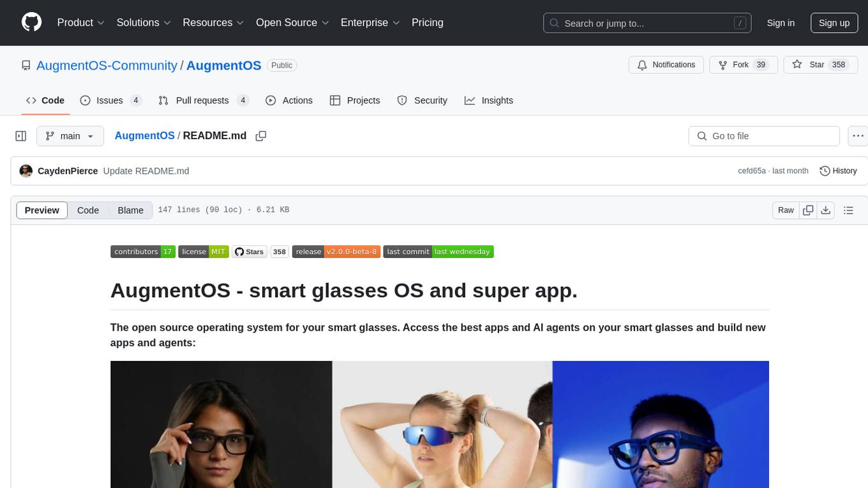Focus the Search or jump to field
Image resolution: width=868 pixels, height=488 pixels.
(647, 23)
